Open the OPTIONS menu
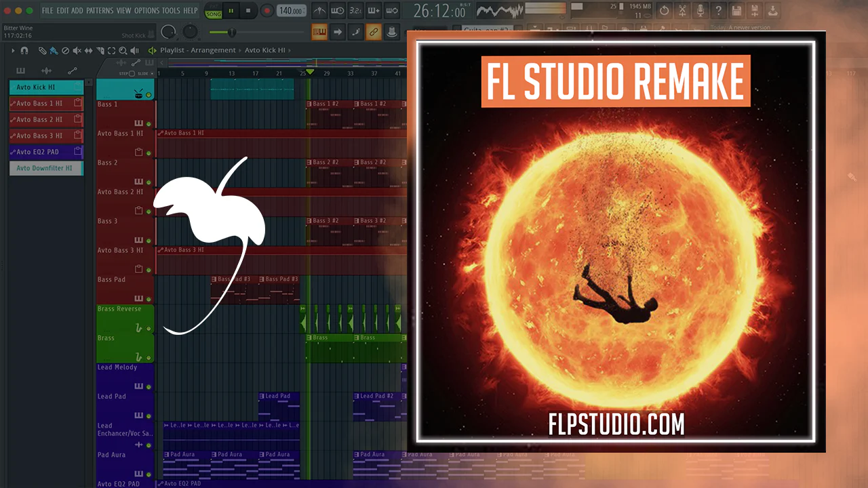The height and width of the screenshot is (488, 868). [146, 11]
